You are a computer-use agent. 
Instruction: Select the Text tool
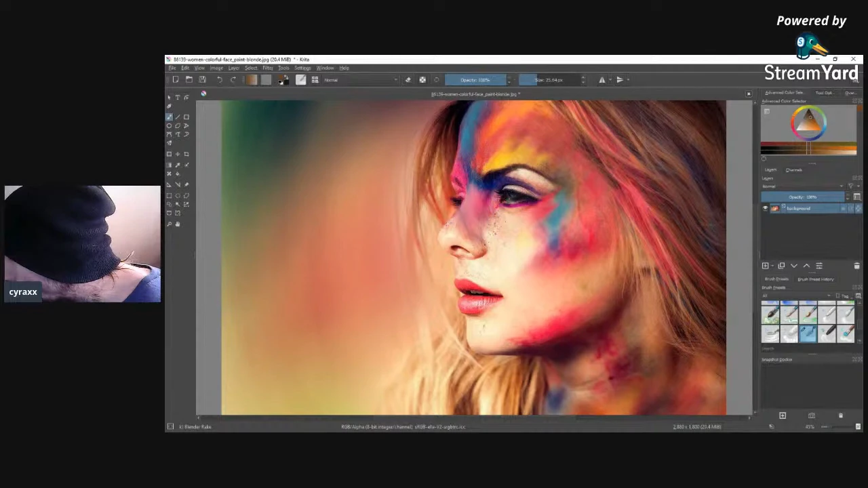coord(178,98)
